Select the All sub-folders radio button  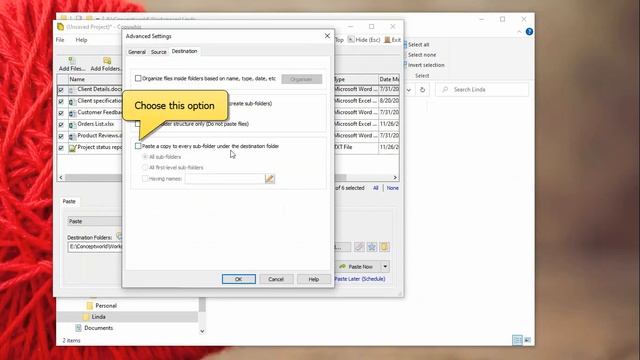click(x=145, y=157)
